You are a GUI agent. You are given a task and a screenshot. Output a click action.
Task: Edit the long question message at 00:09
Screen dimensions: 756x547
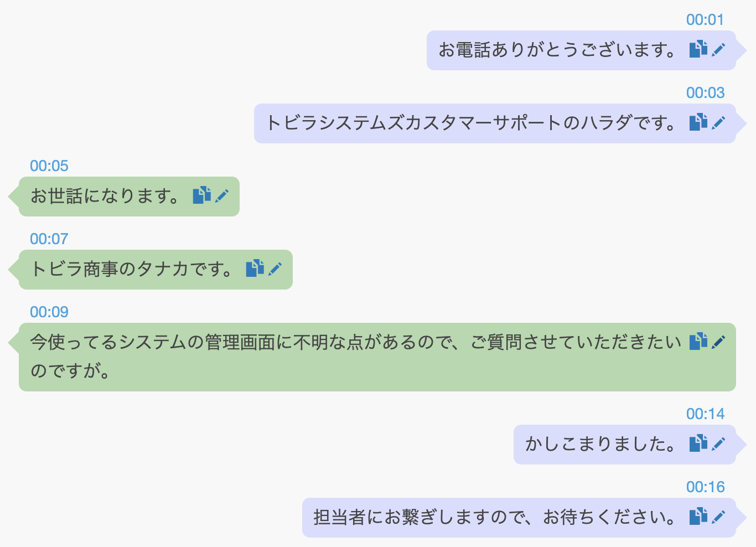click(x=718, y=342)
